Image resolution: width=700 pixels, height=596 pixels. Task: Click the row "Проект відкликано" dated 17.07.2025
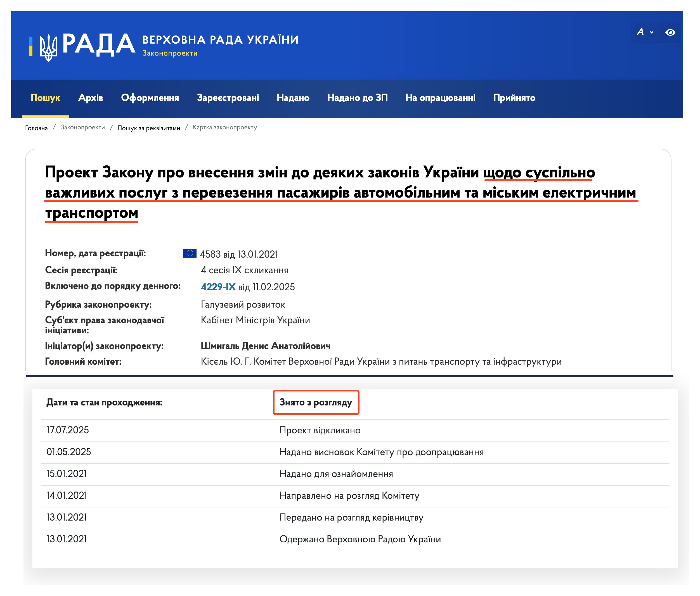pos(320,430)
